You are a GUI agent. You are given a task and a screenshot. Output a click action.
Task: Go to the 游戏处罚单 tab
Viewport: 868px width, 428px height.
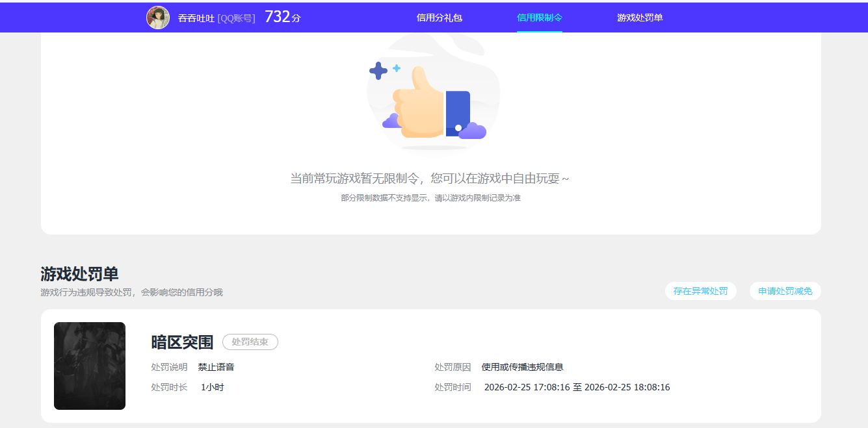click(640, 18)
